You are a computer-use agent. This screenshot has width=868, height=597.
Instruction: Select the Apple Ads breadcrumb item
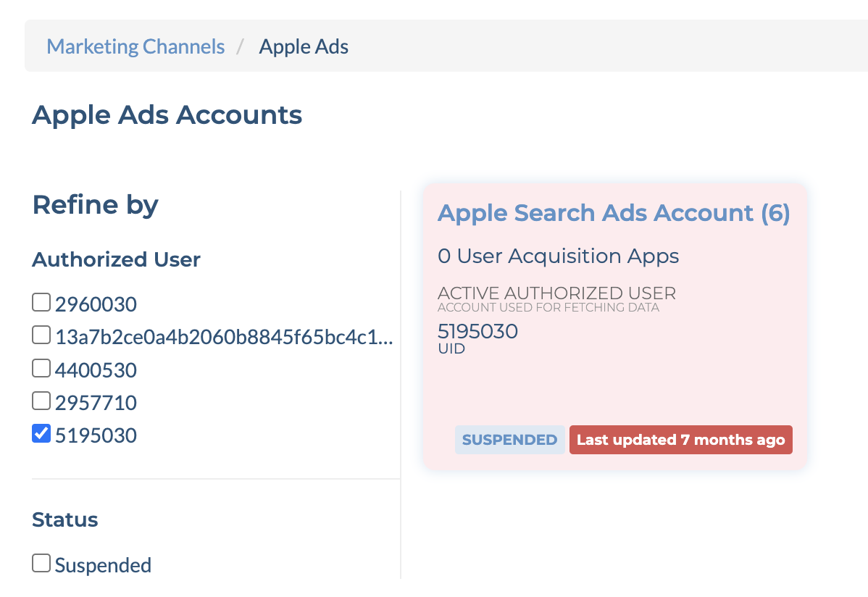(x=304, y=46)
